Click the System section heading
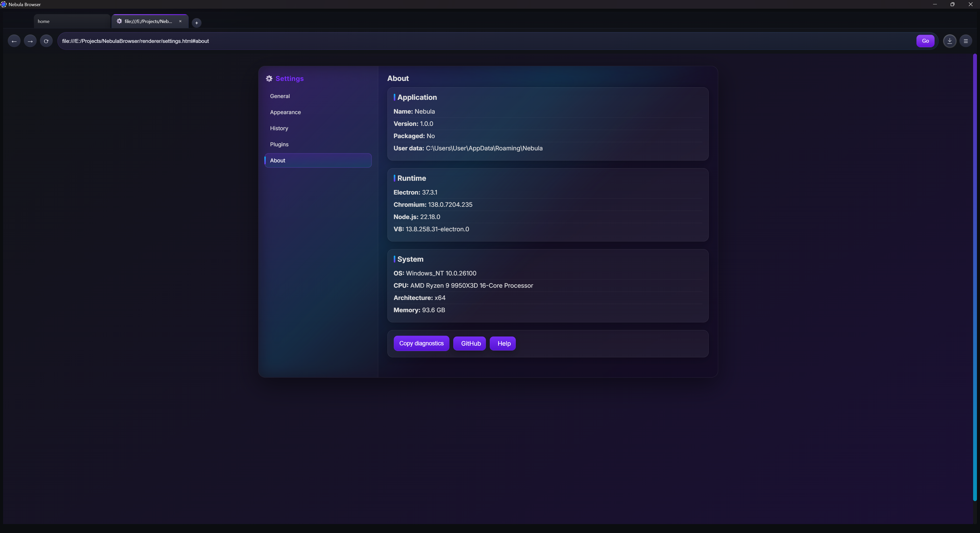 point(410,259)
